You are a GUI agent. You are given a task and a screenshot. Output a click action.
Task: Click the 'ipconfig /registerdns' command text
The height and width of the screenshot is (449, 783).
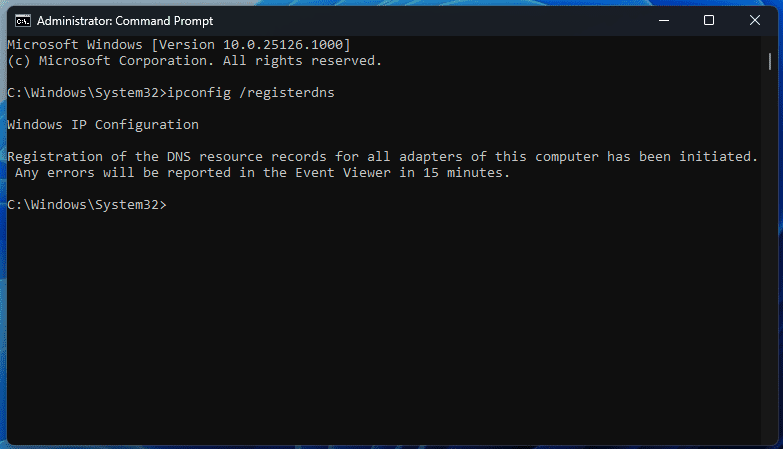click(x=251, y=93)
